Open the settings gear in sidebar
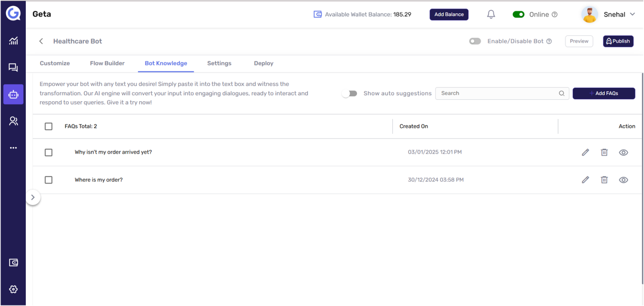 tap(13, 289)
